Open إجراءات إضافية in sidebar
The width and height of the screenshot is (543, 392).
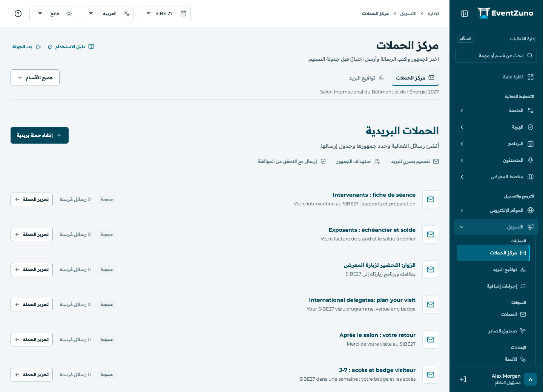click(x=493, y=286)
